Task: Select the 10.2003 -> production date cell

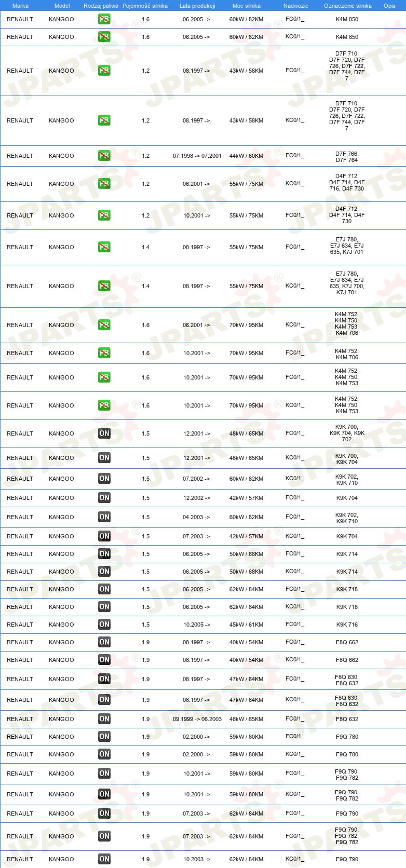Action: [197, 859]
